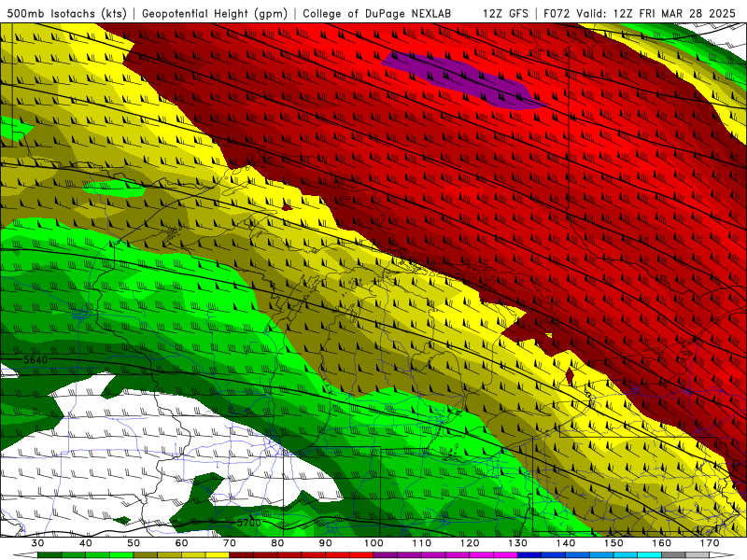Click the colorbar label '90'
Screen dimensions: 747x560
pyautogui.click(x=326, y=543)
